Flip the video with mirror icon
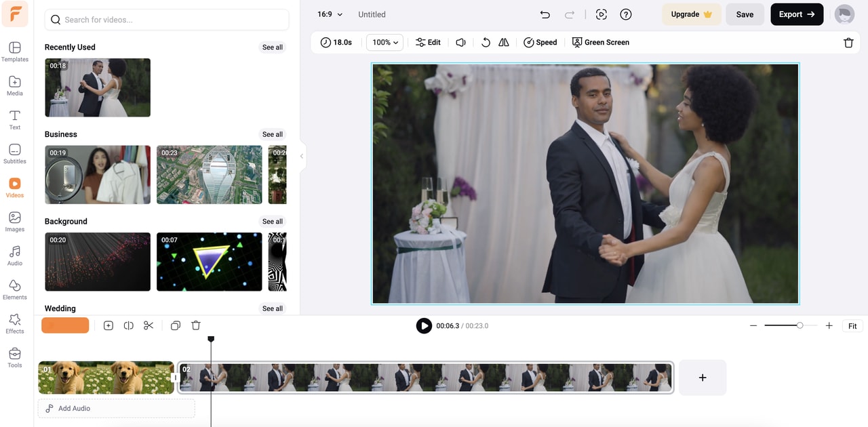The image size is (868, 427). coord(504,42)
